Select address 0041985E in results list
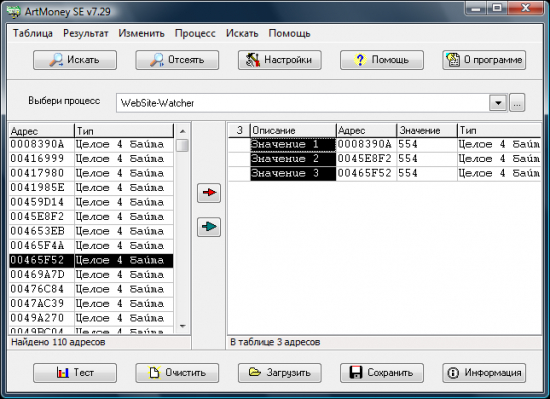 (x=41, y=188)
